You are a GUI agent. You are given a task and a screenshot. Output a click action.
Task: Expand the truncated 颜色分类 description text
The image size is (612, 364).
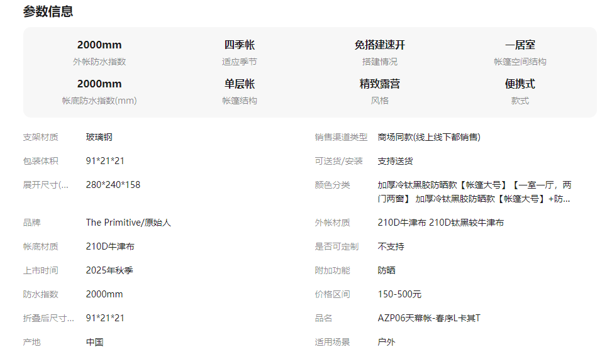pyautogui.click(x=474, y=192)
